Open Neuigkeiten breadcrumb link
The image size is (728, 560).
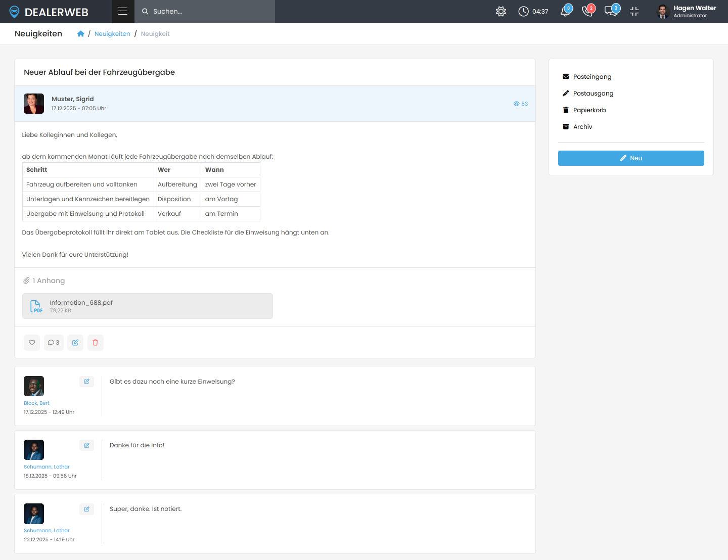point(112,34)
